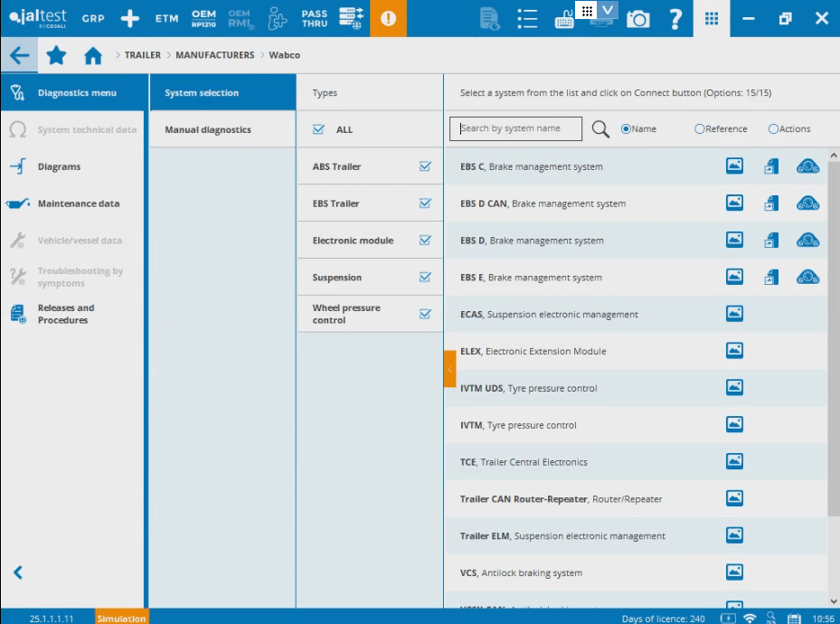
Task: Switch to Manual diagnostics tab
Action: point(208,130)
